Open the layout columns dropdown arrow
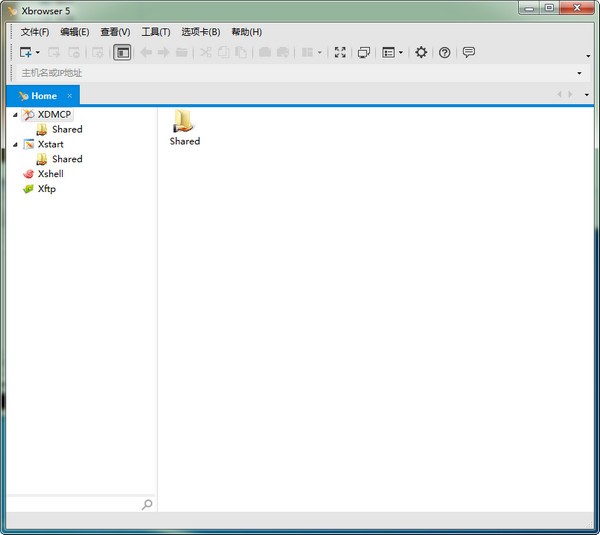The width and height of the screenshot is (600, 535). (320, 52)
